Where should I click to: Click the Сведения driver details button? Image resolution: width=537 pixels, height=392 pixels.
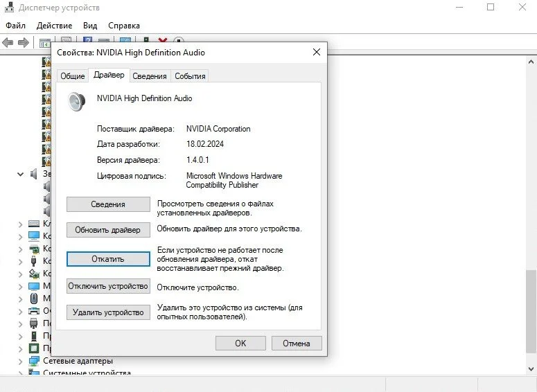pos(108,204)
